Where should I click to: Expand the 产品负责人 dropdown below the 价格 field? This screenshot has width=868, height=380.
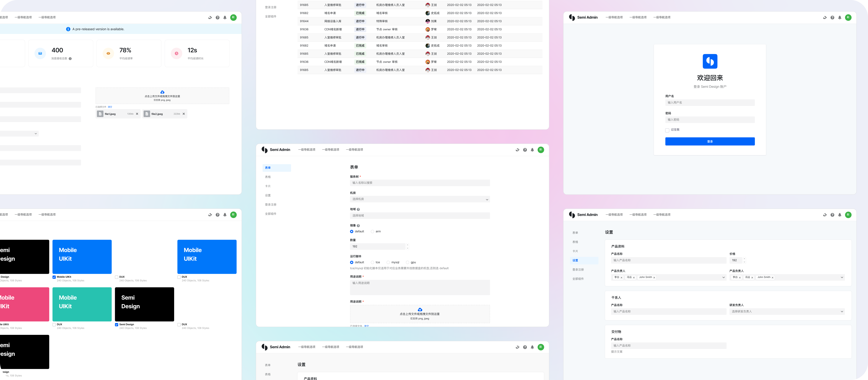[787, 278]
